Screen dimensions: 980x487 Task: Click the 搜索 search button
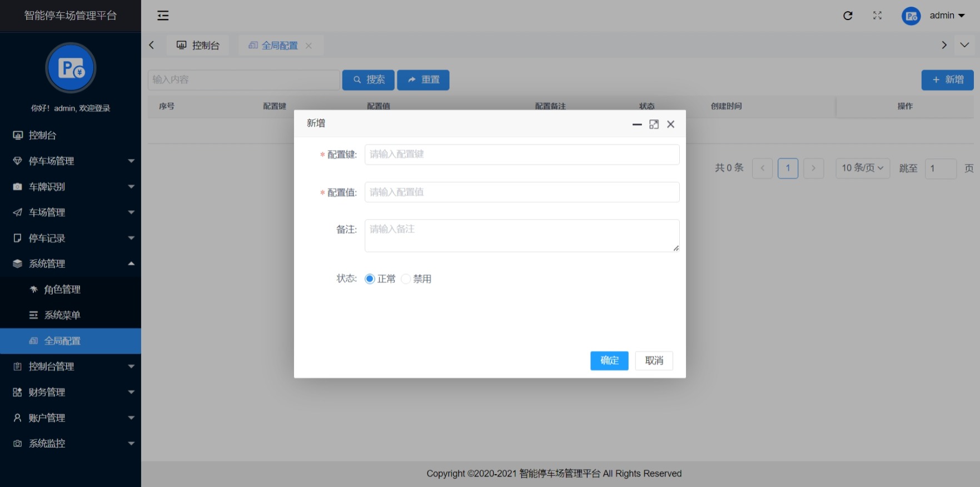[369, 80]
